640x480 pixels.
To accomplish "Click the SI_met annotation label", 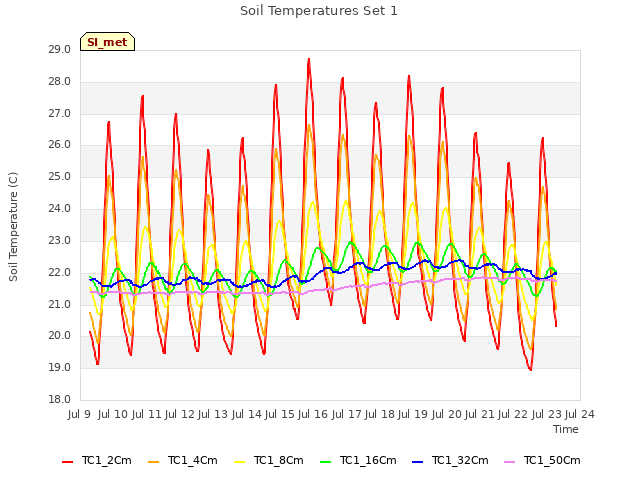I will (107, 42).
